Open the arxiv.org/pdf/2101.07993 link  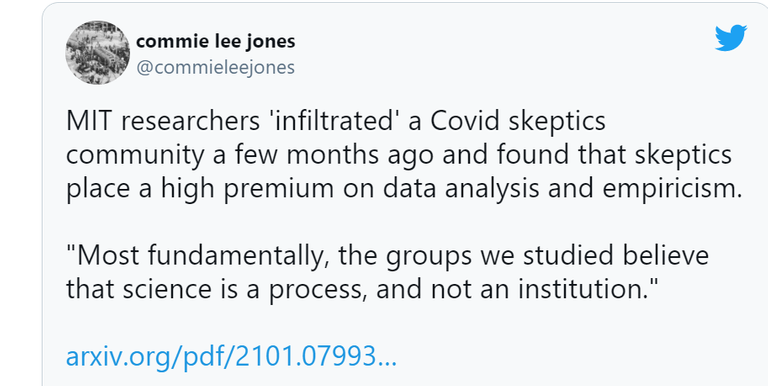tap(231, 357)
